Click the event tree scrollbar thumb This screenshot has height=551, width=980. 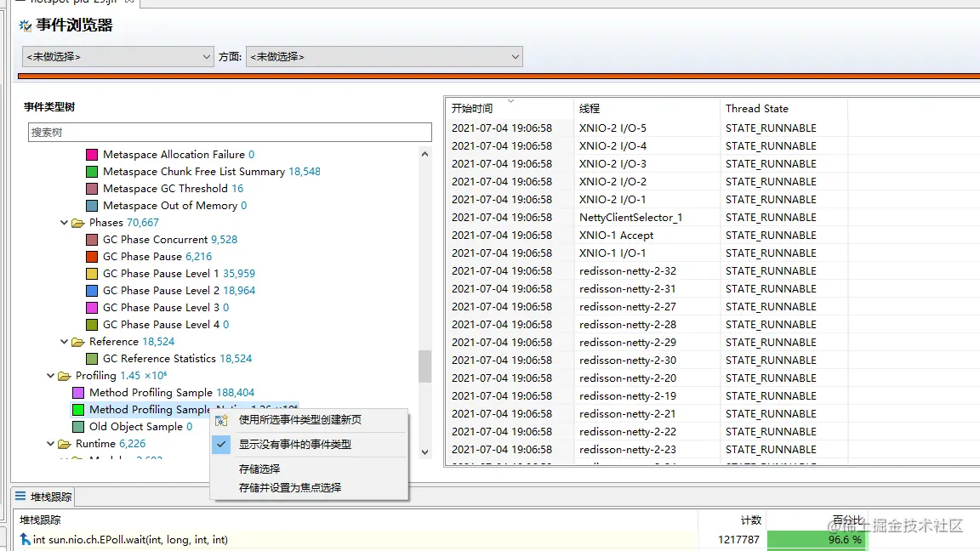425,366
